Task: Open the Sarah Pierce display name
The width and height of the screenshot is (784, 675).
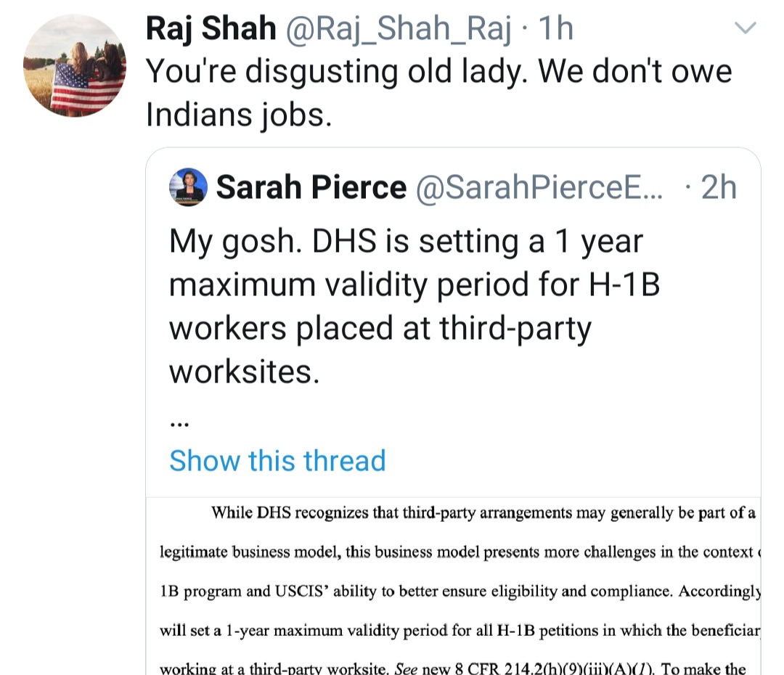Action: (311, 188)
